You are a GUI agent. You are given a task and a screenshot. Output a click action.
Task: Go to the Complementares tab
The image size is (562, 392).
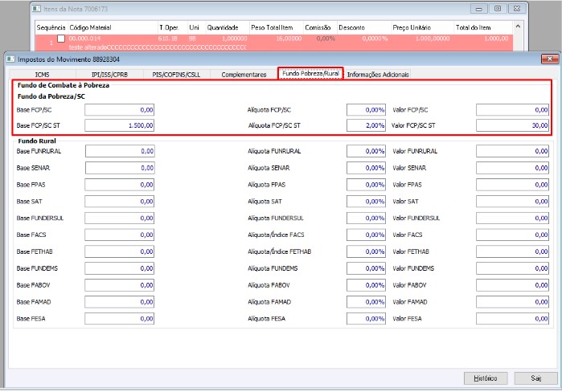pos(244,75)
